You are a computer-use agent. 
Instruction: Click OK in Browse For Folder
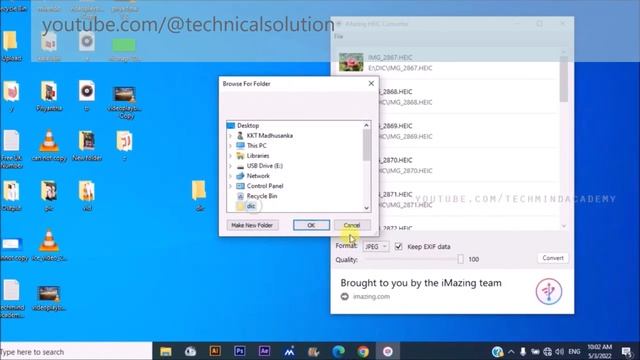click(x=311, y=225)
